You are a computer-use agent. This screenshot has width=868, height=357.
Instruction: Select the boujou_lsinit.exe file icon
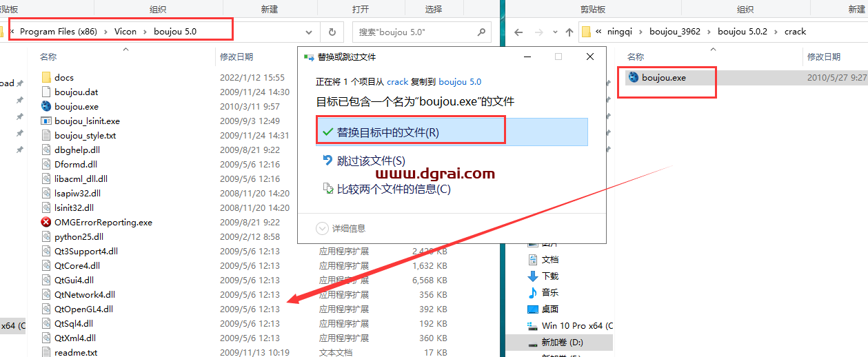coord(46,121)
